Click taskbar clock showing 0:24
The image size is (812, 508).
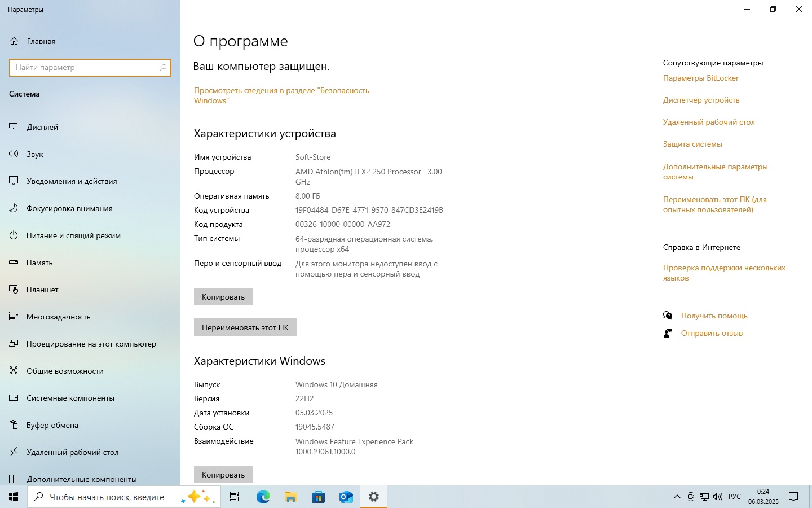[763, 497]
